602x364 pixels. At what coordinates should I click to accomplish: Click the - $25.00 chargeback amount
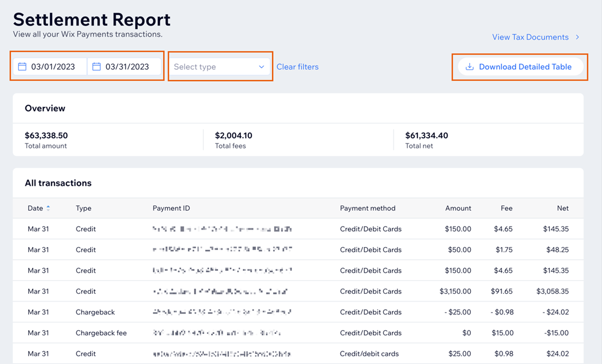[458, 312]
